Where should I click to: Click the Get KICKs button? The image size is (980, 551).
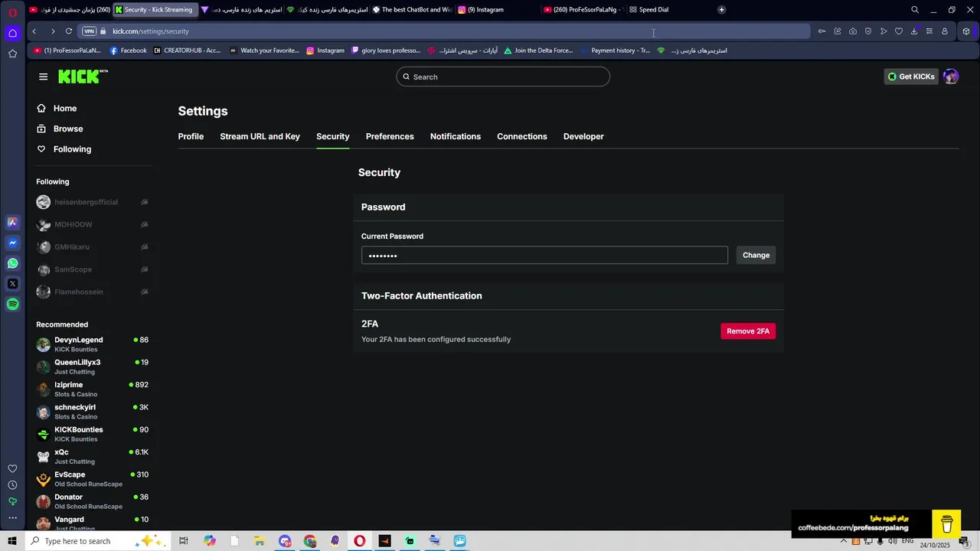click(x=911, y=77)
